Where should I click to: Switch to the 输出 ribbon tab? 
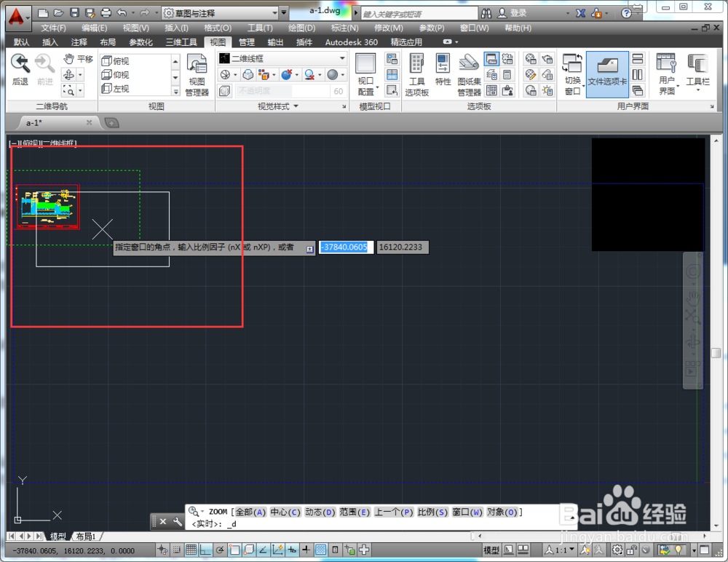pyautogui.click(x=275, y=42)
